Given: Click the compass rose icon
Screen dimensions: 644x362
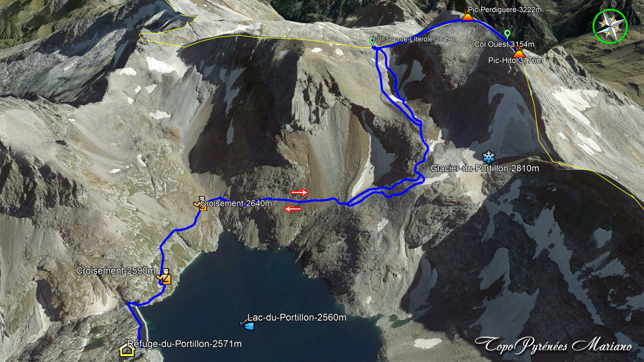Looking at the screenshot, I should (x=610, y=26).
